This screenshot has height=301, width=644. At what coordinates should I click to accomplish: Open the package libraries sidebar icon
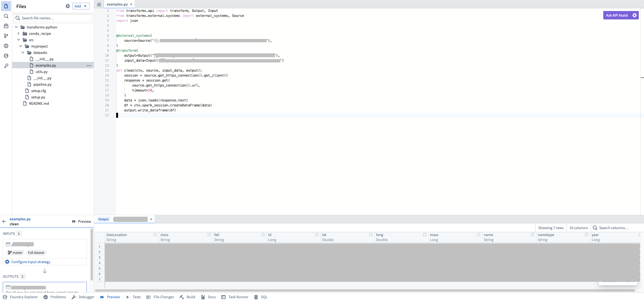pyautogui.click(x=6, y=26)
